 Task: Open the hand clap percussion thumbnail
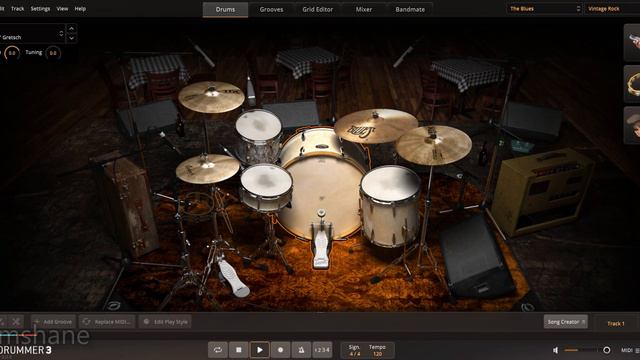point(633,125)
